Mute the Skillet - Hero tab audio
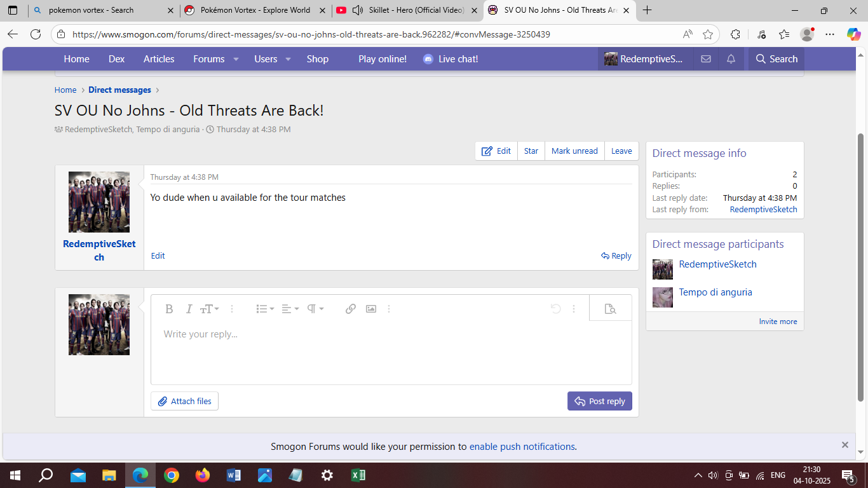This screenshot has height=488, width=868. coord(358,10)
